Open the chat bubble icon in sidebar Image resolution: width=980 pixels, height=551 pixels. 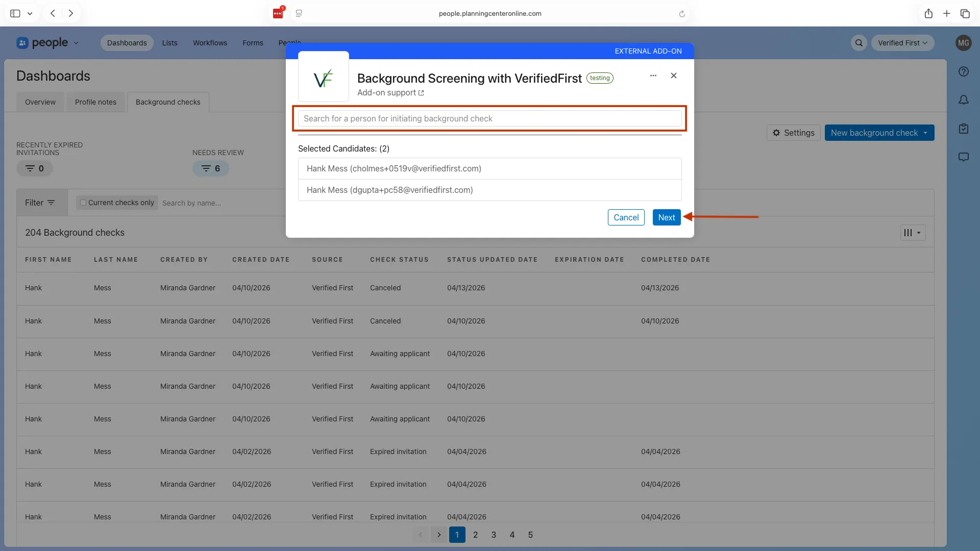point(963,157)
